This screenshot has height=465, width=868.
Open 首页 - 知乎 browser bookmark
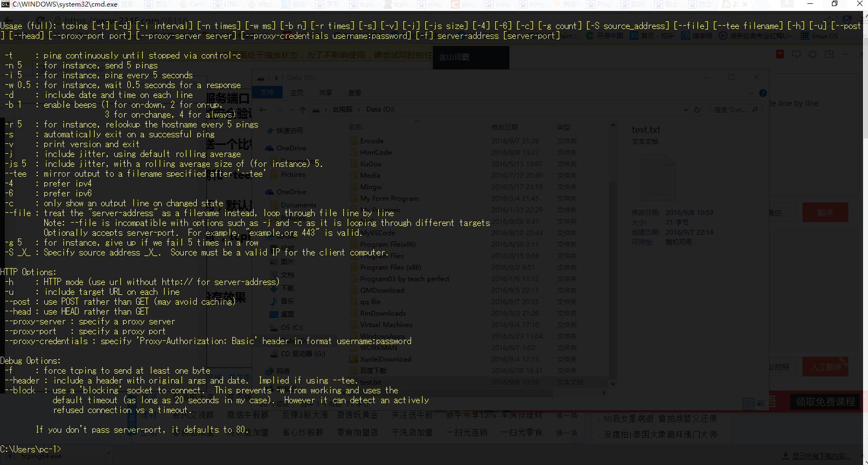pos(652,36)
